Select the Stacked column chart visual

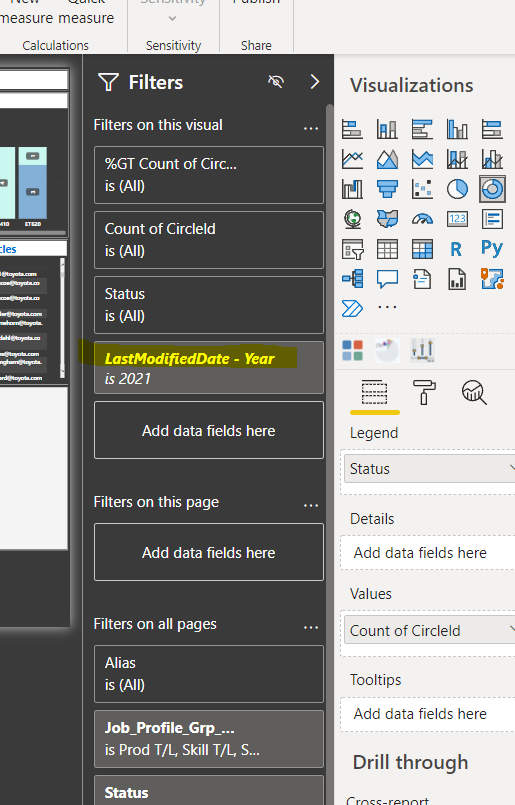tap(387, 129)
